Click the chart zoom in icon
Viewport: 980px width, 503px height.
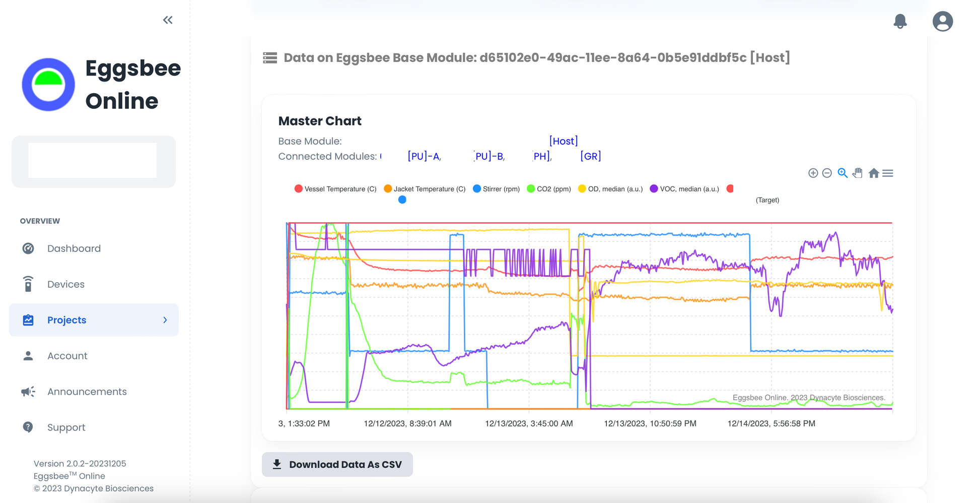813,173
